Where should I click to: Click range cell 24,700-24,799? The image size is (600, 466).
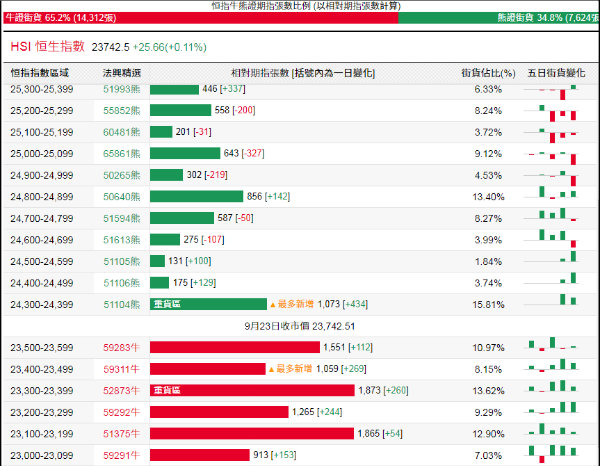point(42,218)
